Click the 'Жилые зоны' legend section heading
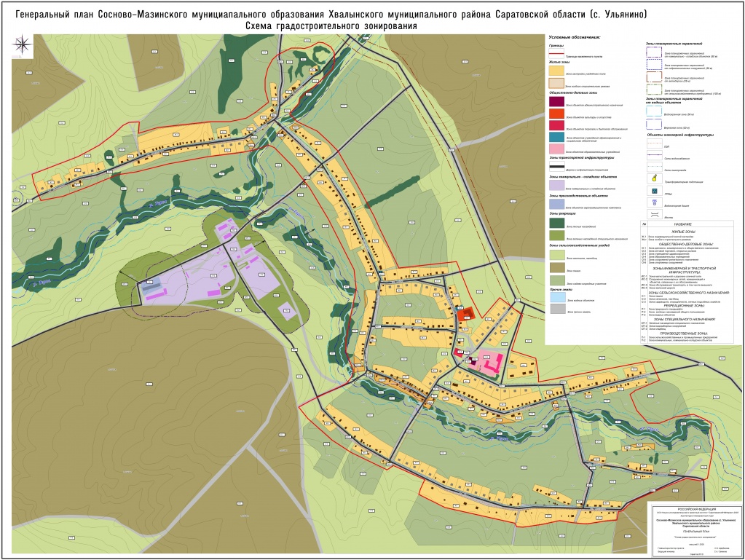This screenshot has width=745, height=560. (559, 62)
